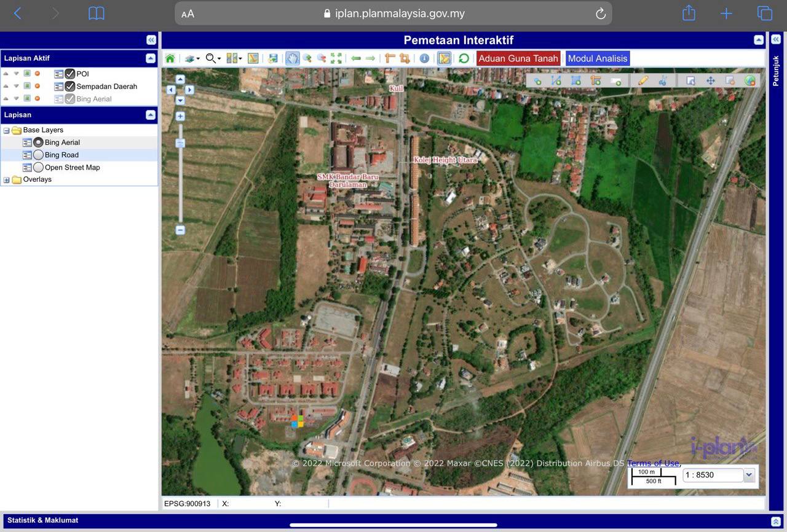The height and width of the screenshot is (532, 787).
Task: Select Open Street Map base layer
Action: pos(38,167)
